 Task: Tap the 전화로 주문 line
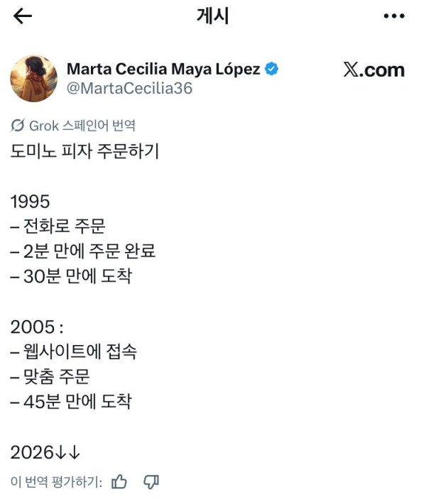pos(58,226)
